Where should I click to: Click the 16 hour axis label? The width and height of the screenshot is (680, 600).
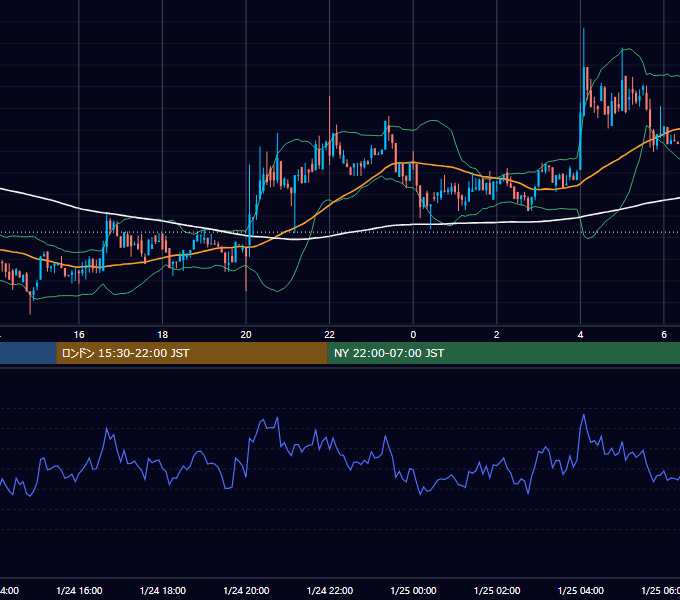click(79, 334)
